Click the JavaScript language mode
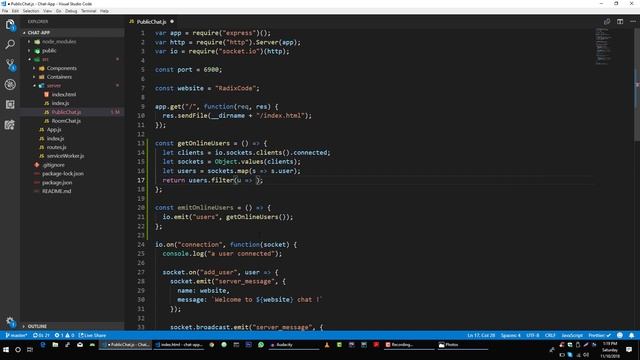Image resolution: width=640 pixels, height=360 pixels. pyautogui.click(x=572, y=336)
